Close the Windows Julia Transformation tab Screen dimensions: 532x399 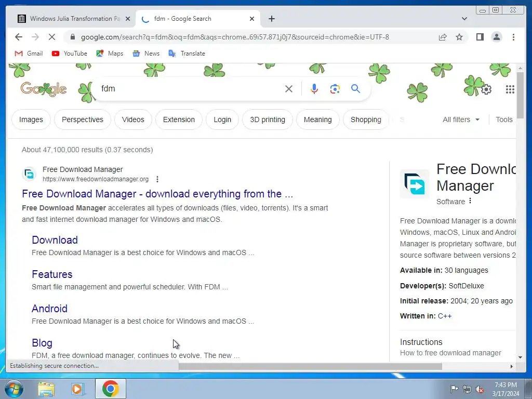coord(128,19)
